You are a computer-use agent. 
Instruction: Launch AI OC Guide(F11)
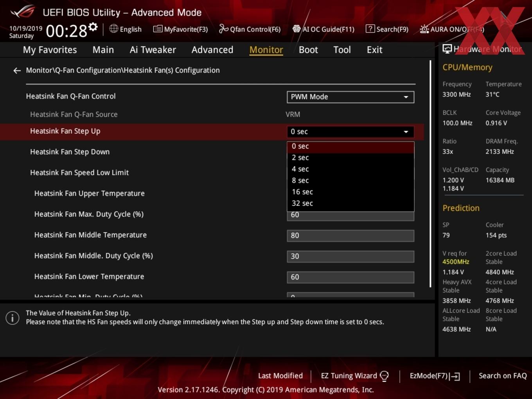point(324,29)
